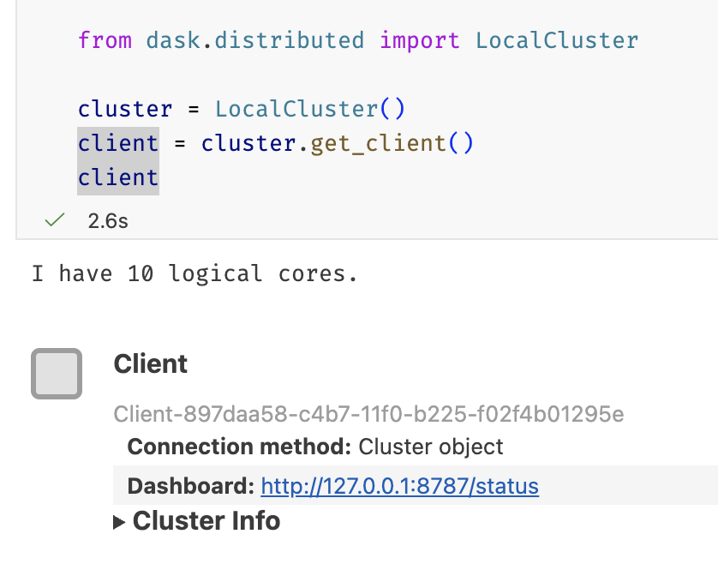Click the 2.6s execution time label
Image resolution: width=718 pixels, height=588 pixels.
click(108, 220)
